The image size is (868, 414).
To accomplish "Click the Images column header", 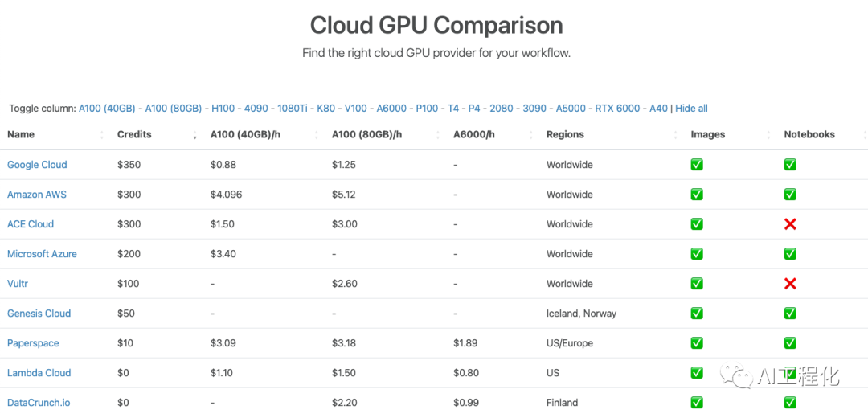I will coord(708,135).
